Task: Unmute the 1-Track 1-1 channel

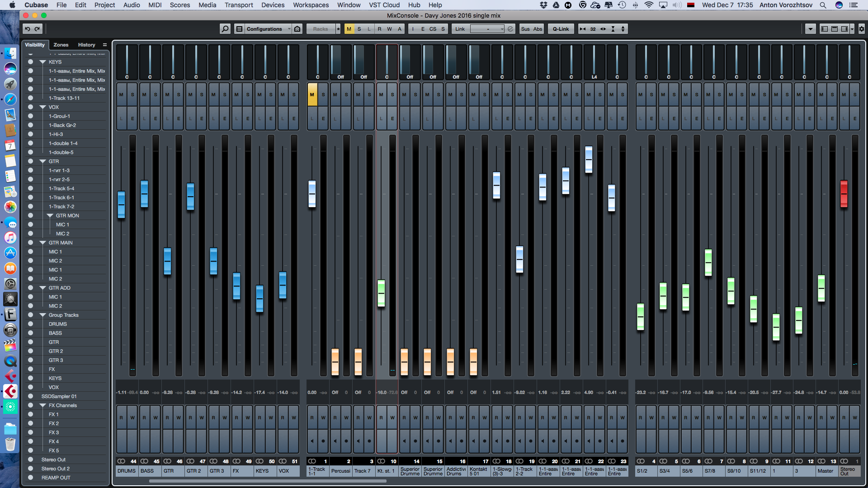Action: 312,94
